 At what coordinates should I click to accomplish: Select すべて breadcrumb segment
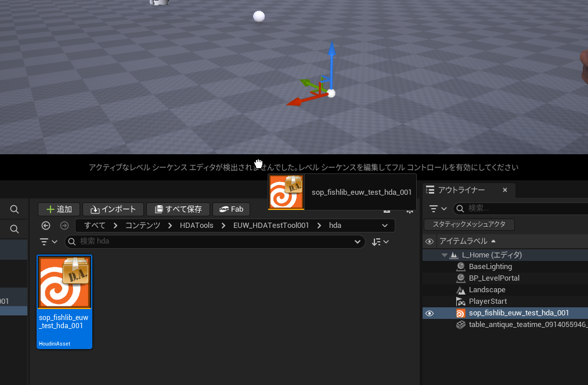(x=95, y=226)
